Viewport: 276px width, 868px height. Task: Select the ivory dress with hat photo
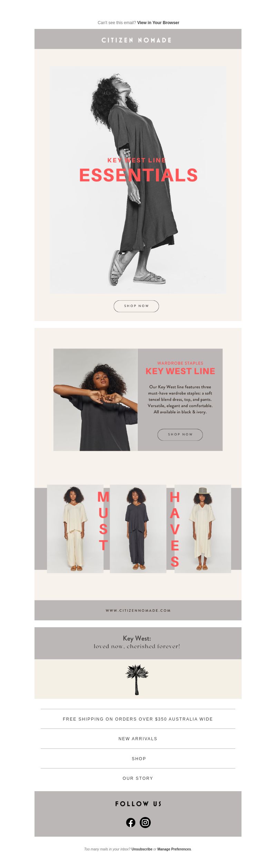(x=203, y=529)
